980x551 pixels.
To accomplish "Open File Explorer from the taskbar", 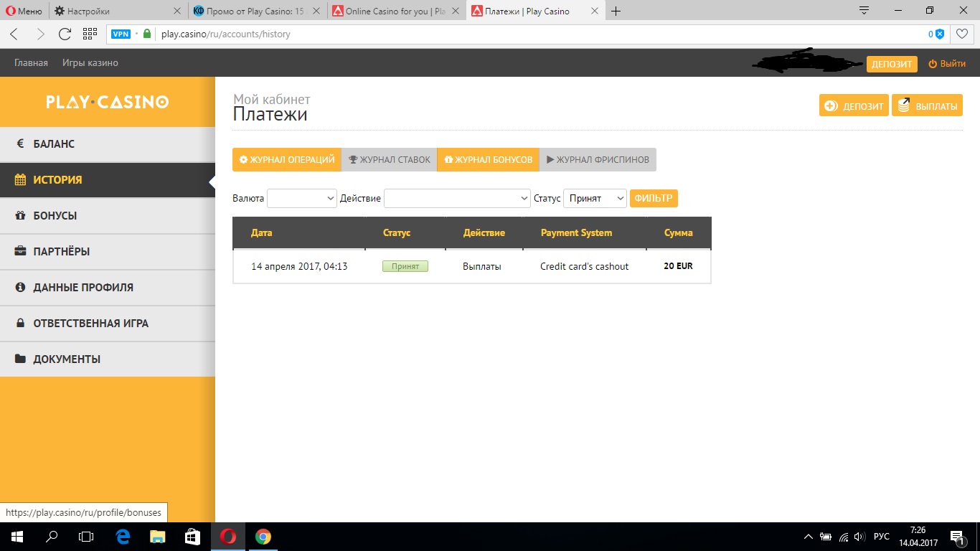I will (157, 537).
